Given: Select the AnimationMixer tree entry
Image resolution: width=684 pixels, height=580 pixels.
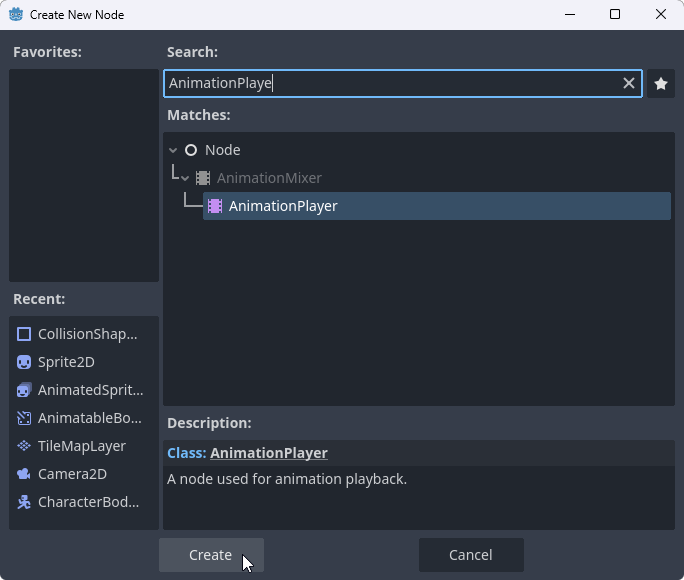Looking at the screenshot, I should pos(269,178).
